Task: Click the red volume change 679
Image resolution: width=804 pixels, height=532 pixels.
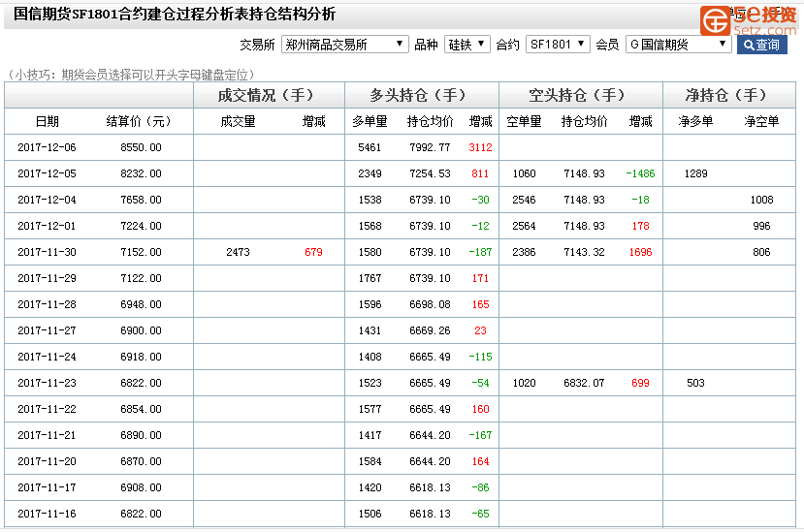Action: (x=313, y=252)
